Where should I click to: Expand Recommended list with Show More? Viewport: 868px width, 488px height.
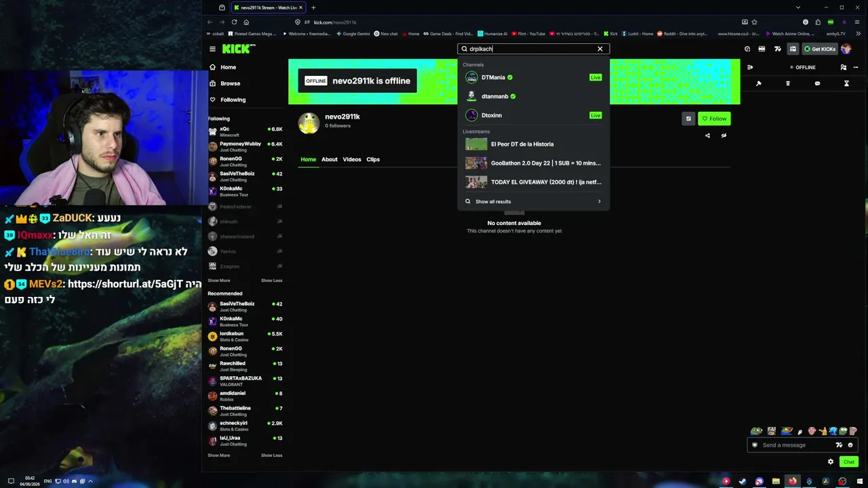pyautogui.click(x=219, y=455)
